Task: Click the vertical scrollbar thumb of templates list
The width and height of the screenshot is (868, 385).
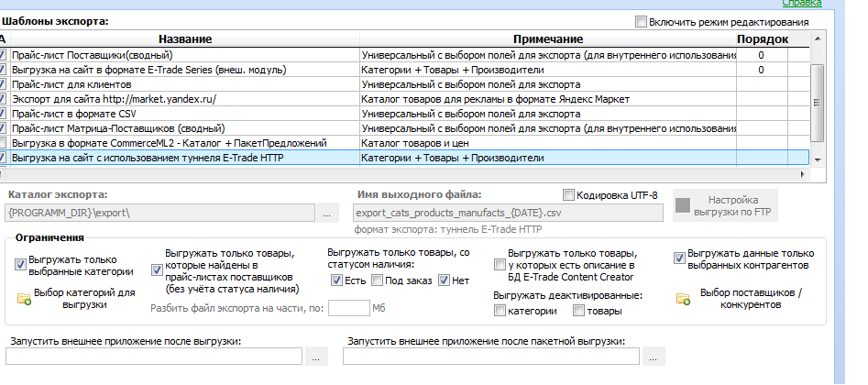Action: pos(817,103)
